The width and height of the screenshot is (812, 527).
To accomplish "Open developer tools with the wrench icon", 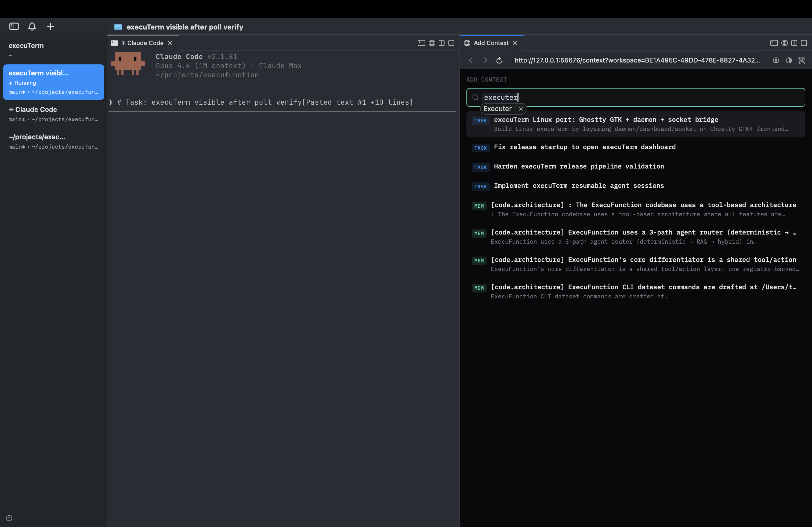I will (x=802, y=60).
